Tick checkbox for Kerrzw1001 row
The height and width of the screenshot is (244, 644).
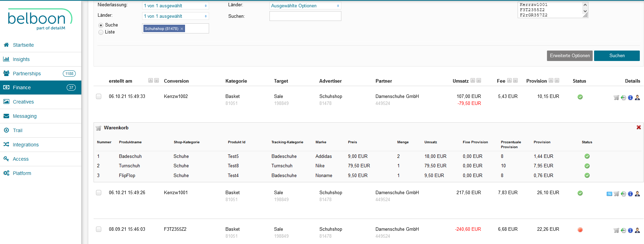99,193
